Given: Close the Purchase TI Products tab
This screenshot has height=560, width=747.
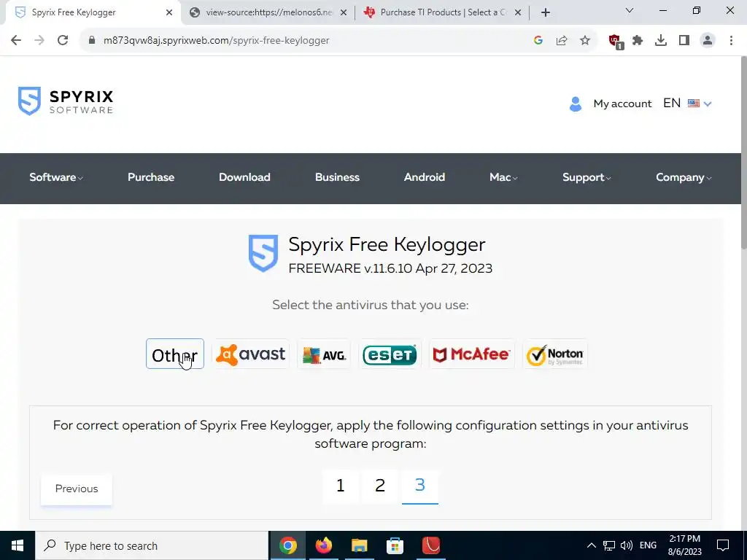Looking at the screenshot, I should tap(518, 12).
